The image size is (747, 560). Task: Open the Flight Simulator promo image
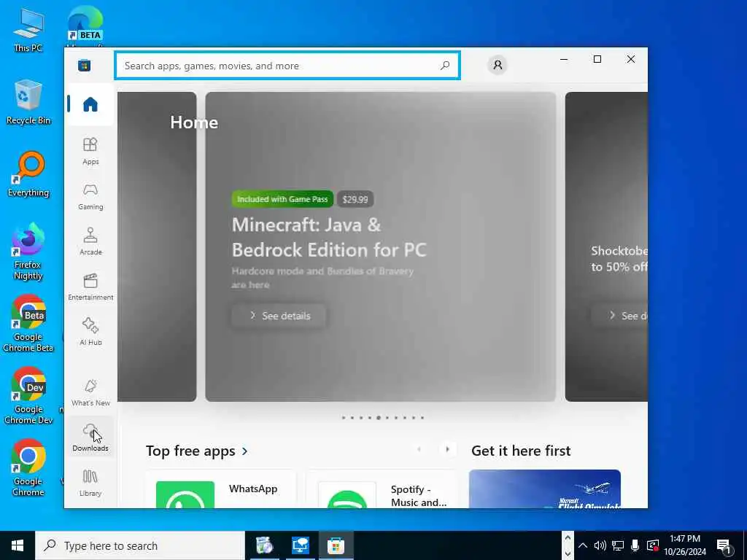click(544, 489)
